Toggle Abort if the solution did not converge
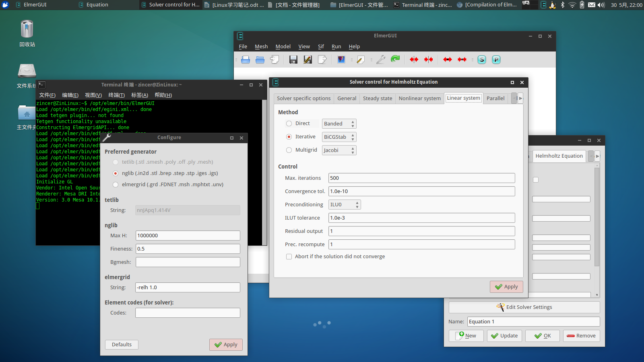The width and height of the screenshot is (644, 362). (289, 257)
